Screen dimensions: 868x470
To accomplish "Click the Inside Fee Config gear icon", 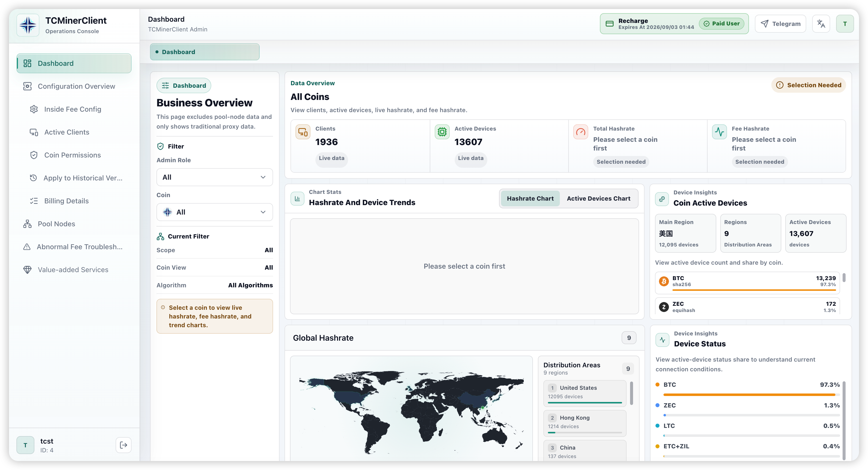I will (x=34, y=109).
